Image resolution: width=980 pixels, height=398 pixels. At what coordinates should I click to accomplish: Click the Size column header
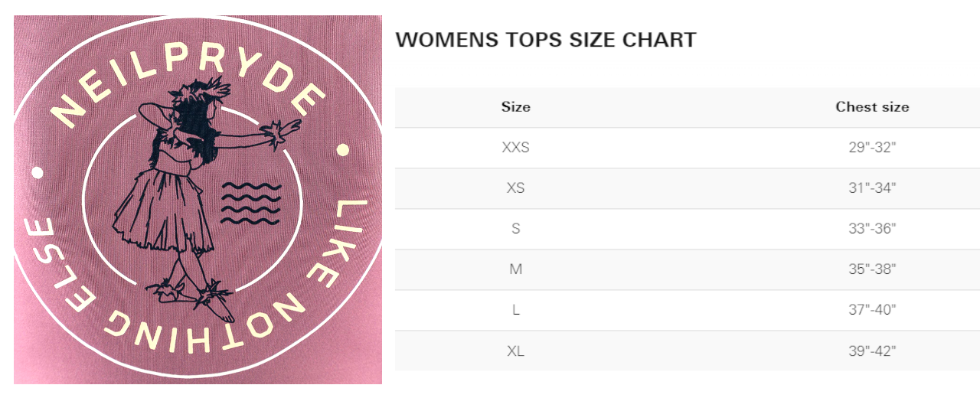(515, 107)
